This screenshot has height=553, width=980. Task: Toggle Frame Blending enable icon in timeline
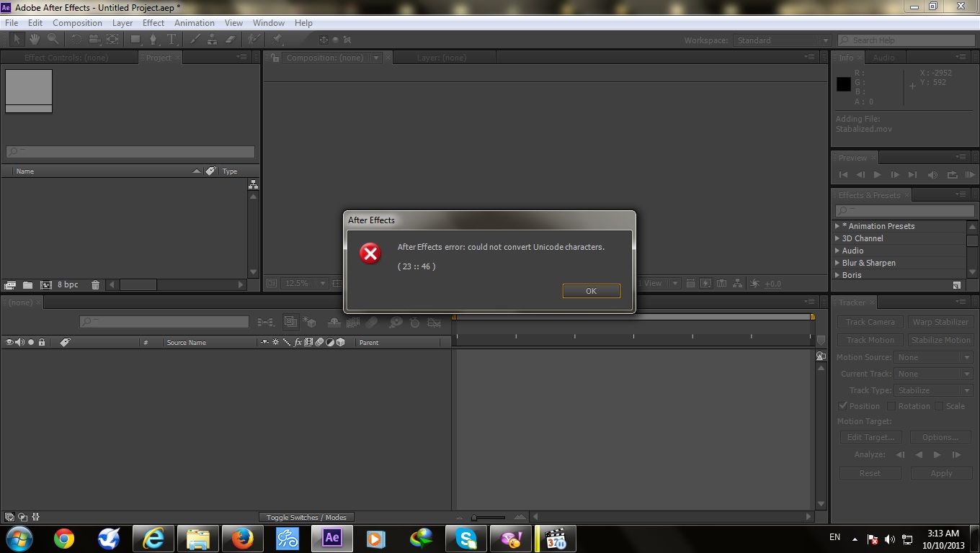click(x=353, y=323)
